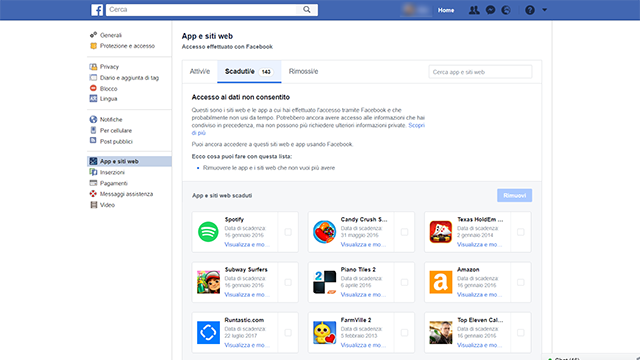
Task: Select the Top Eleven checkbox
Action: (x=521, y=332)
